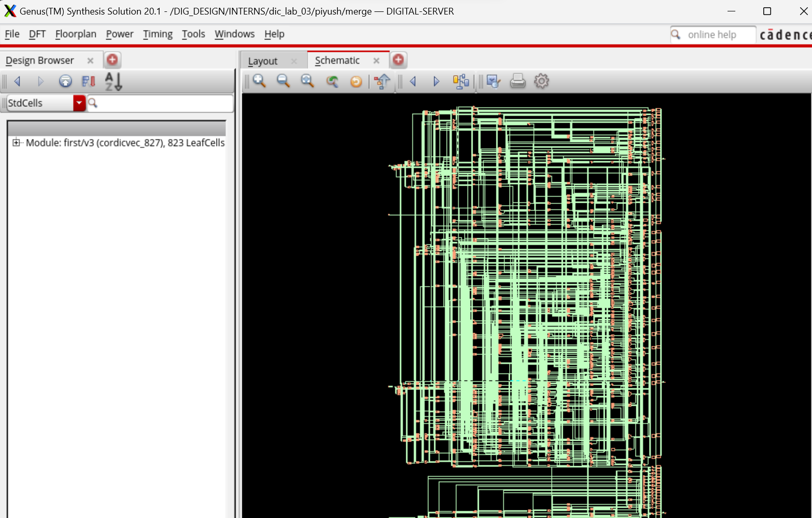This screenshot has height=518, width=812.
Task: Close the Schematic tab
Action: (x=377, y=61)
